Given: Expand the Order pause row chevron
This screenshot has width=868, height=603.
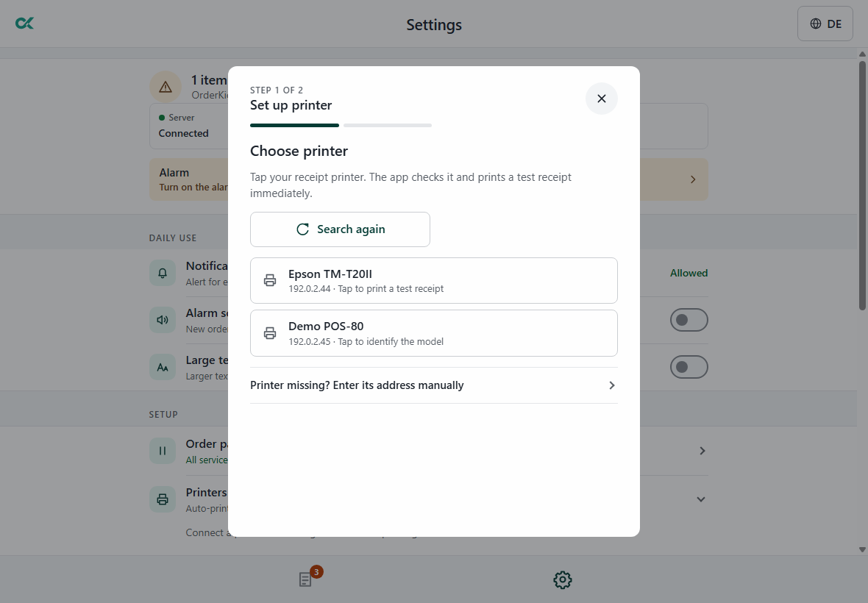Looking at the screenshot, I should click(x=702, y=451).
